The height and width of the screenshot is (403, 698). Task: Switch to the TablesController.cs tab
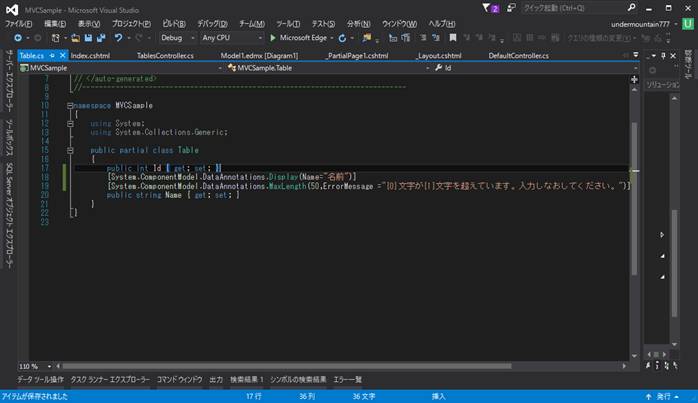click(165, 55)
